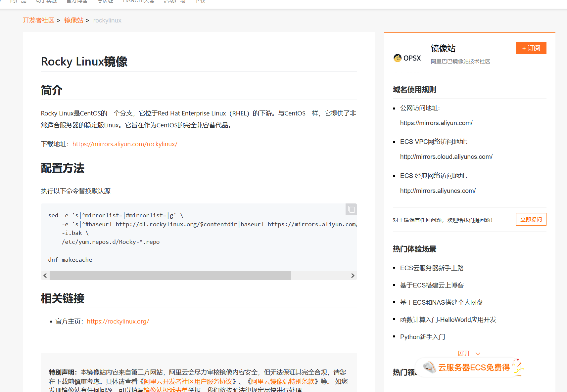The image size is (567, 392).
Task: Open the 开发者社区 breadcrumb link
Action: [38, 21]
